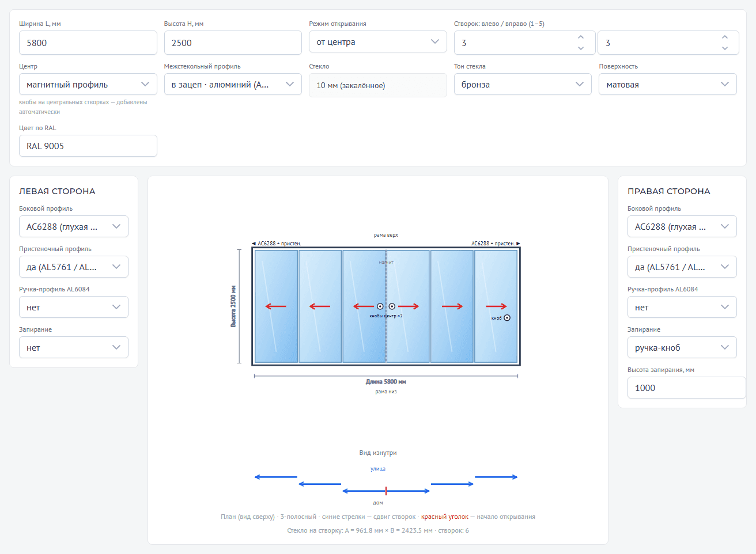Open the glass tone dropdown 'бронза'
Image resolution: width=756 pixels, height=554 pixels.
coord(523,84)
